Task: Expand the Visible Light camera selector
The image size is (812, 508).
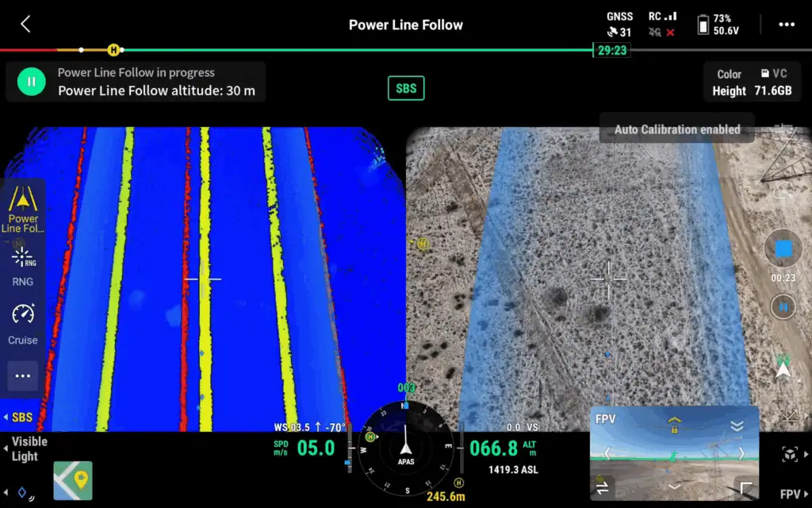Action: click(26, 449)
